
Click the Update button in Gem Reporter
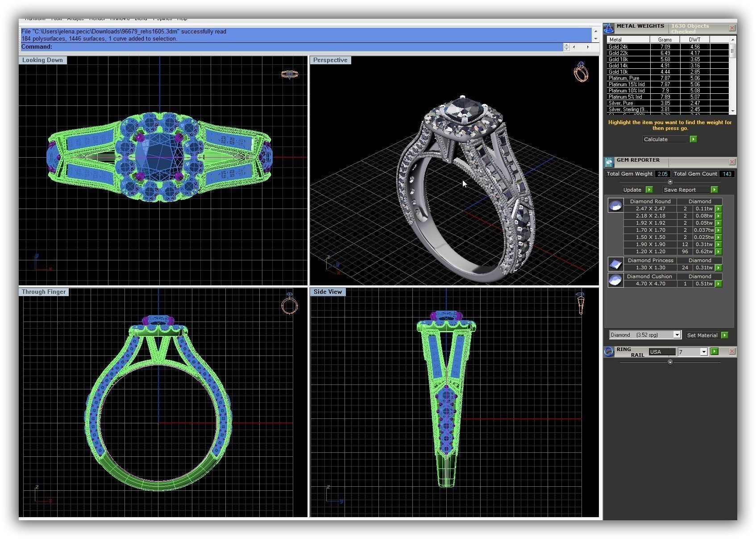634,190
